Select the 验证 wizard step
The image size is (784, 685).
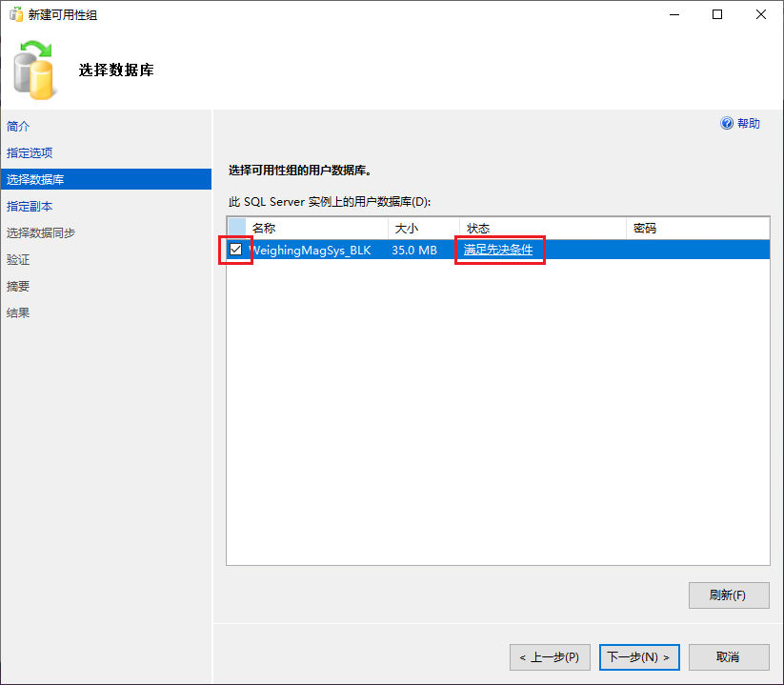18,259
